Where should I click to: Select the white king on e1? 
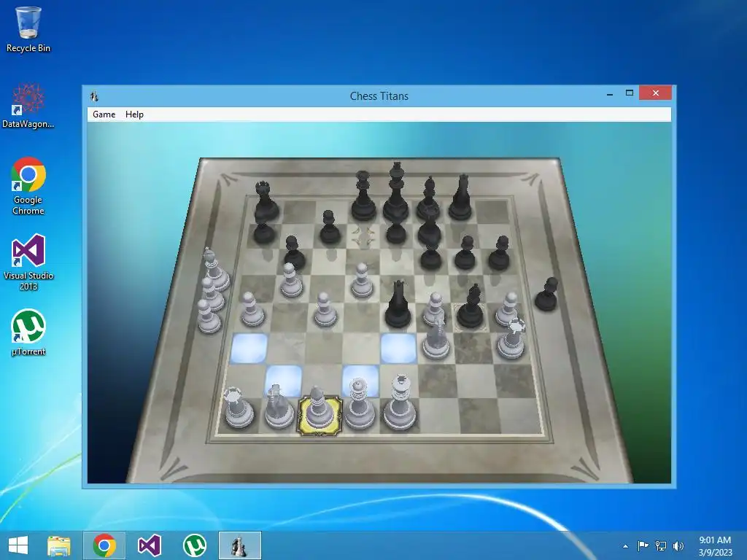coord(400,404)
